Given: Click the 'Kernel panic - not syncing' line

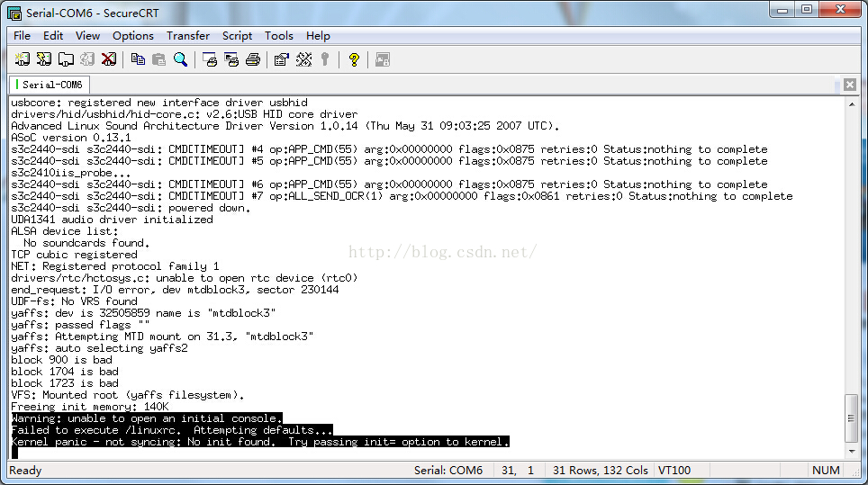Looking at the screenshot, I should (259, 442).
